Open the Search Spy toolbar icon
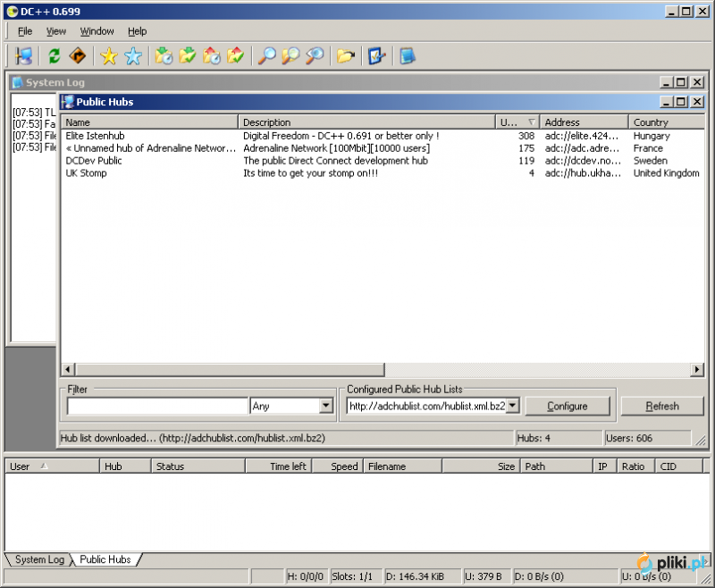This screenshot has height=588, width=715. click(315, 56)
